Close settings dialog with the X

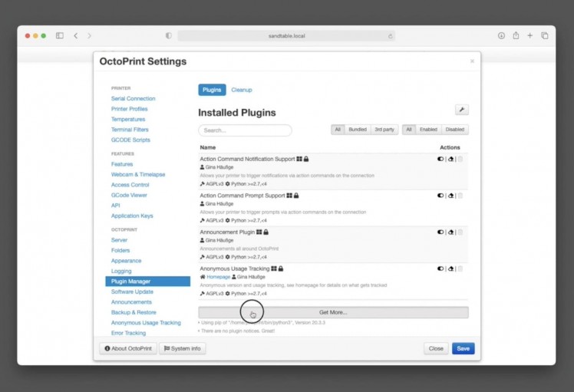click(x=472, y=61)
